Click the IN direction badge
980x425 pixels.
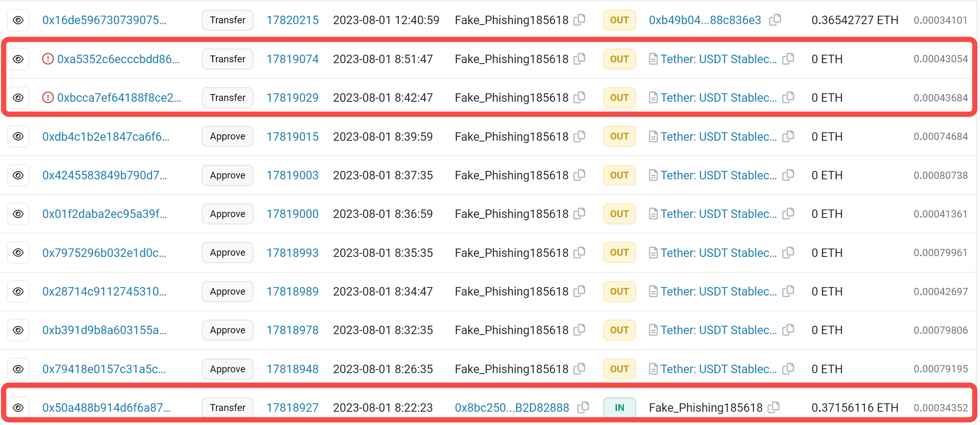(x=619, y=408)
